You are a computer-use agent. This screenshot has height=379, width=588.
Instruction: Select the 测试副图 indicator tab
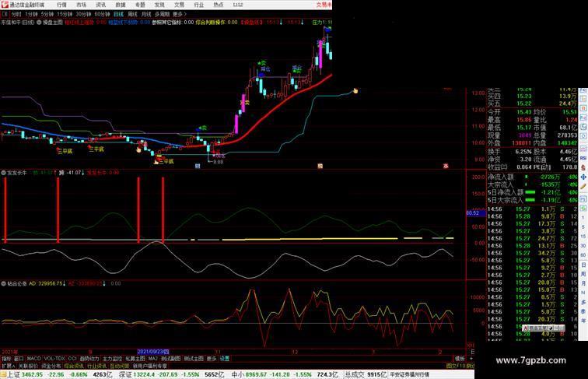click(170, 359)
